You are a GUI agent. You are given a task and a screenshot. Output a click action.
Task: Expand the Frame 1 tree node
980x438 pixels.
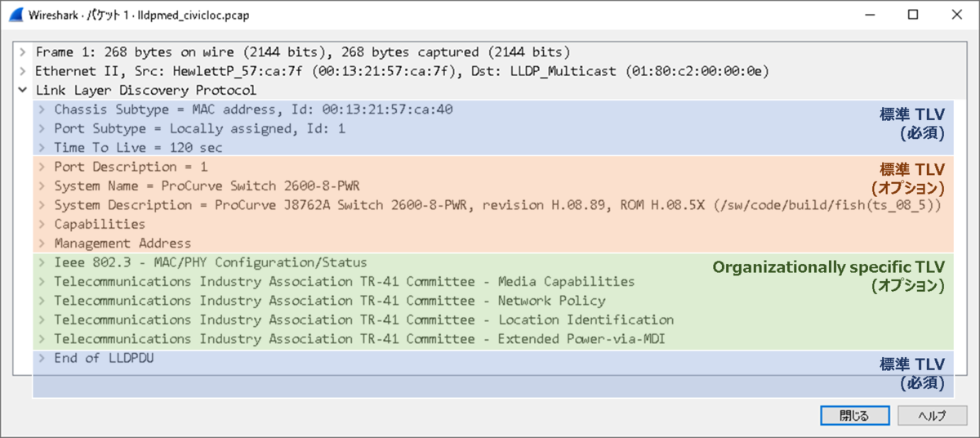pyautogui.click(x=23, y=51)
